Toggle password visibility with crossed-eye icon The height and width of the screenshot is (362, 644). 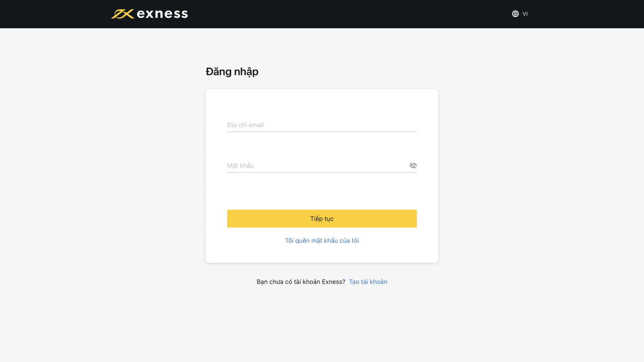click(413, 165)
